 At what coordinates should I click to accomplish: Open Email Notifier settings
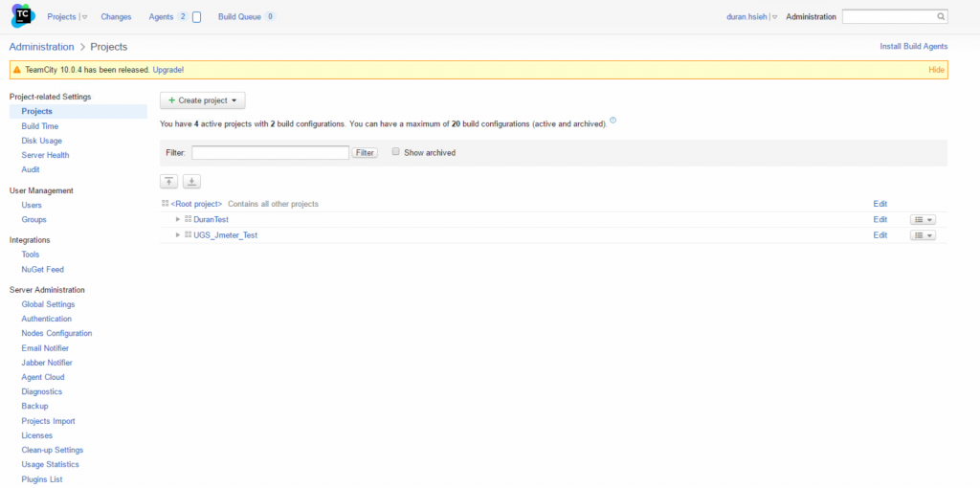point(45,348)
